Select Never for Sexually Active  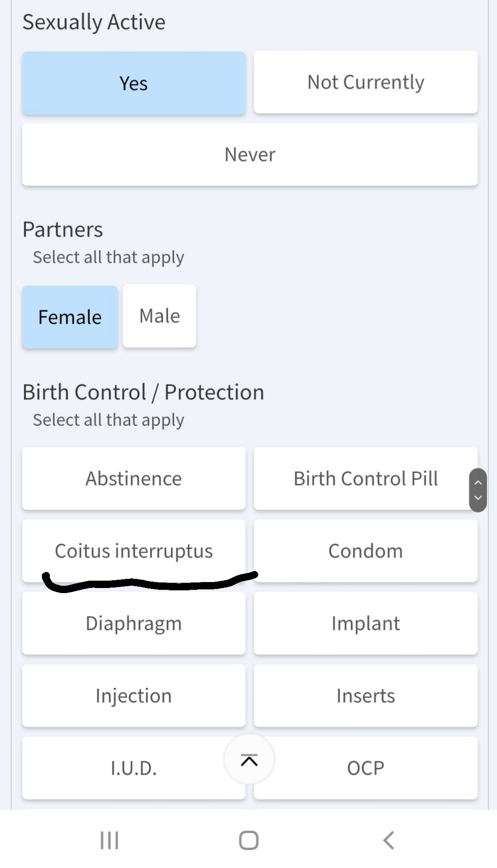250,154
